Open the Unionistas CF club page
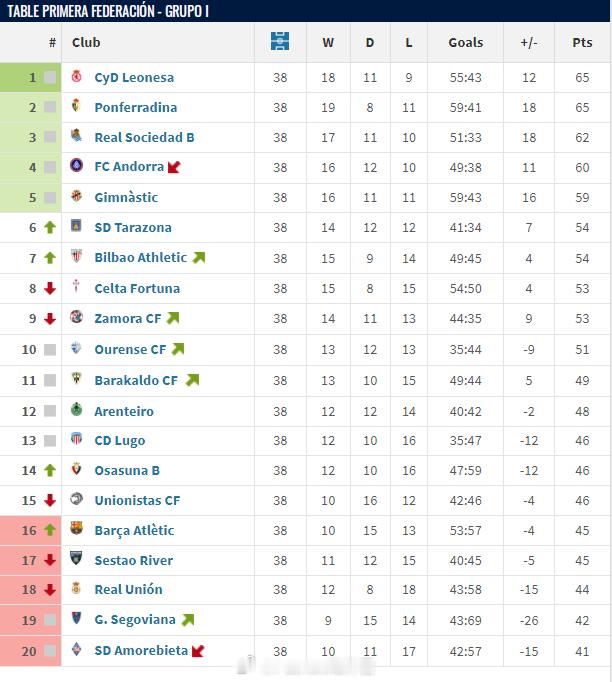Screen dimensions: 612x682 point(137,501)
